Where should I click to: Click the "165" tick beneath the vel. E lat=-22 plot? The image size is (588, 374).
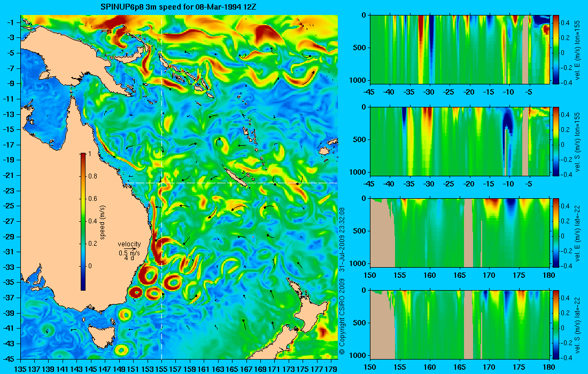459,276
